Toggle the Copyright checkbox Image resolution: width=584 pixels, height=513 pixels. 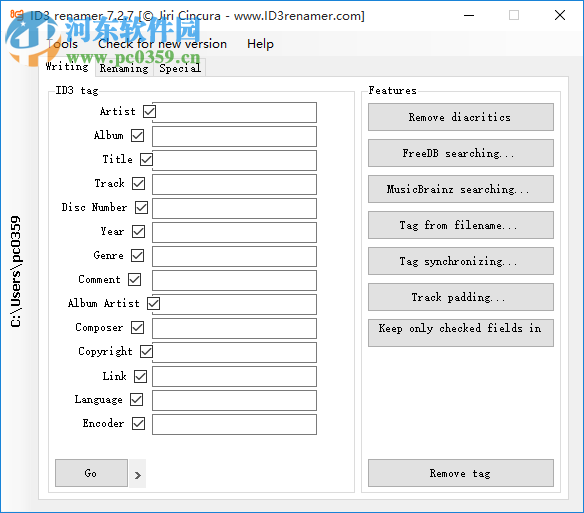[x=146, y=351]
